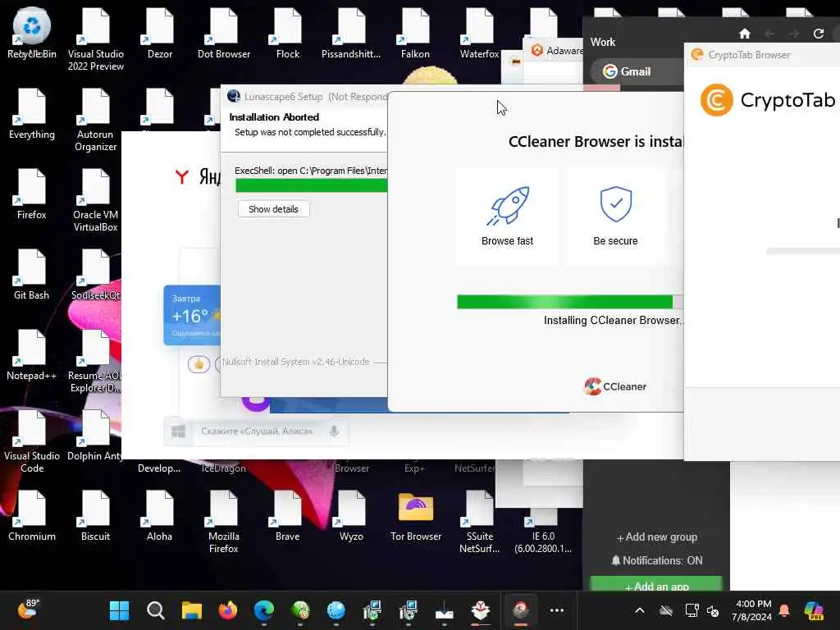
Task: Click the thumbs-up icon in Yandex window
Action: pyautogui.click(x=199, y=364)
